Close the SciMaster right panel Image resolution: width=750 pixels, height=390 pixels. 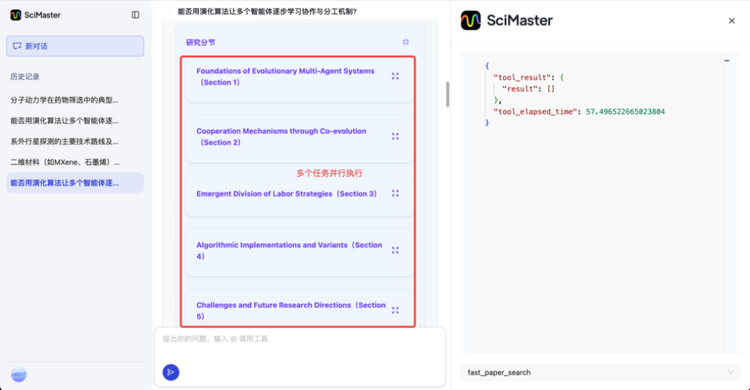(731, 21)
